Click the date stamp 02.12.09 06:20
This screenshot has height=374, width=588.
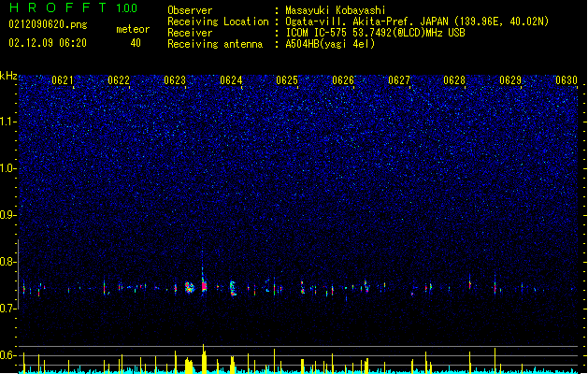click(x=48, y=43)
